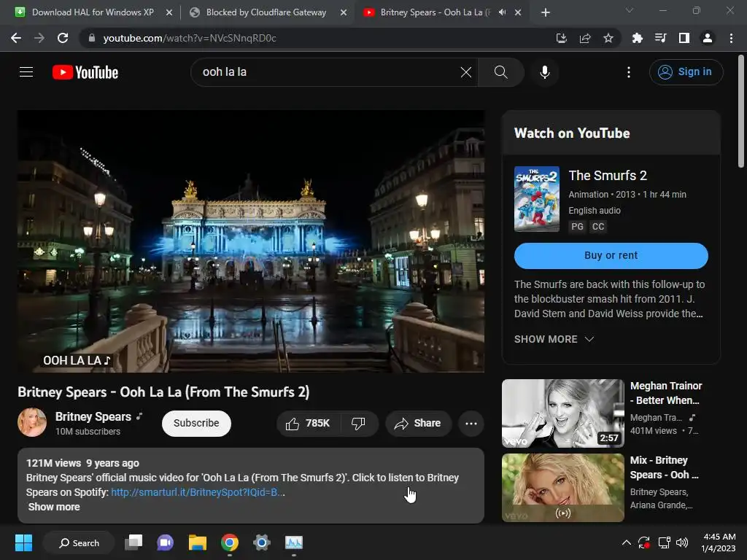
Task: Subscribe to Britney Spears channel
Action: click(x=196, y=423)
